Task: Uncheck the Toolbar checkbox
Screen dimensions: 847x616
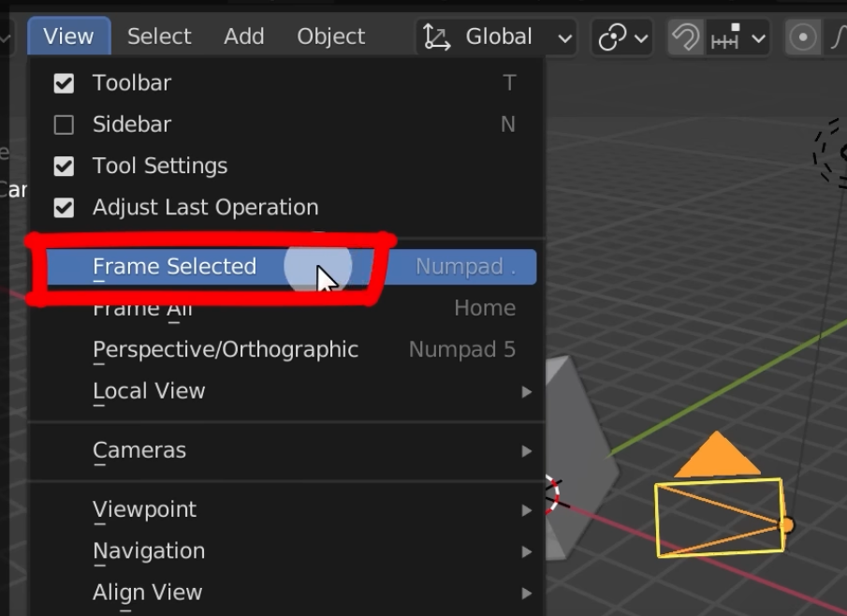Action: [64, 83]
